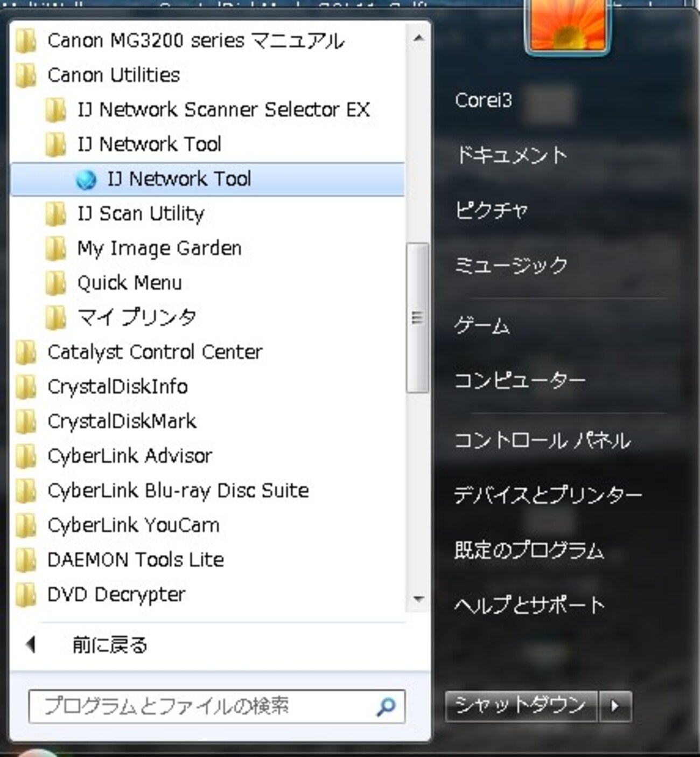Collapse the IJ Network Tool folder label
Viewport: 700px width, 757px height.
tap(149, 144)
